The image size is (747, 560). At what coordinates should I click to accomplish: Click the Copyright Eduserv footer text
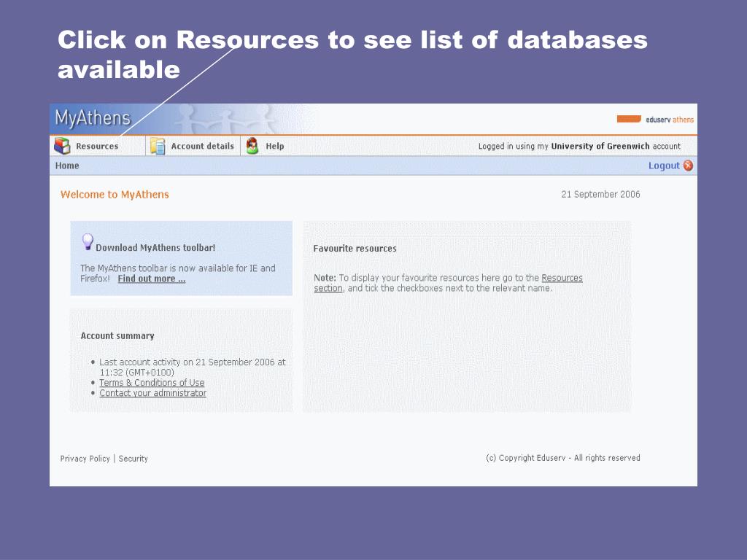click(563, 458)
